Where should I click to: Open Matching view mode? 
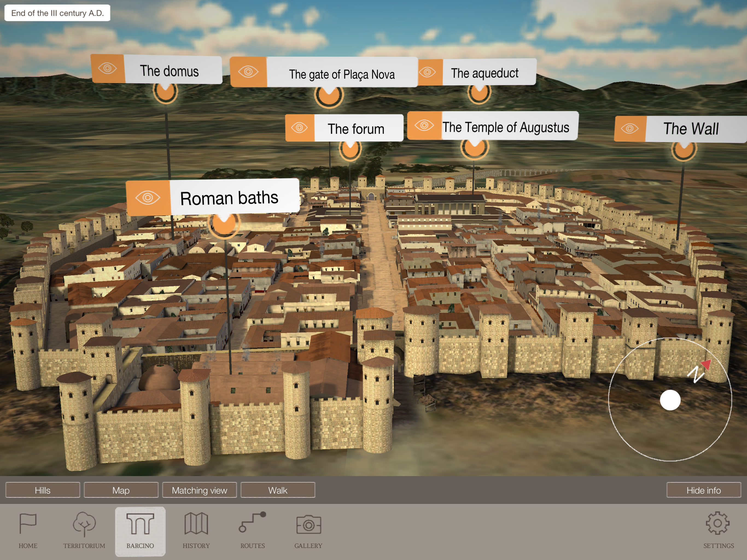[x=199, y=490]
